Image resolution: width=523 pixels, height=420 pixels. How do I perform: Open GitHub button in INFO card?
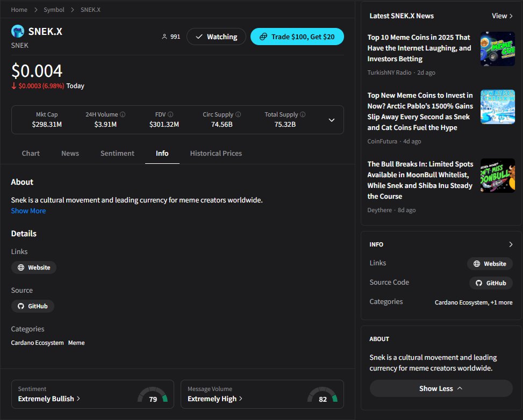491,283
